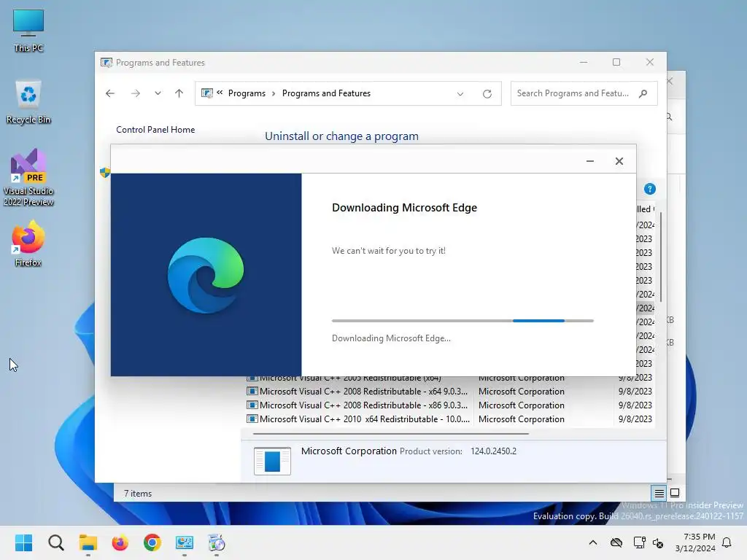Open This PC desktop icon
This screenshot has height=560, width=747.
[x=28, y=30]
